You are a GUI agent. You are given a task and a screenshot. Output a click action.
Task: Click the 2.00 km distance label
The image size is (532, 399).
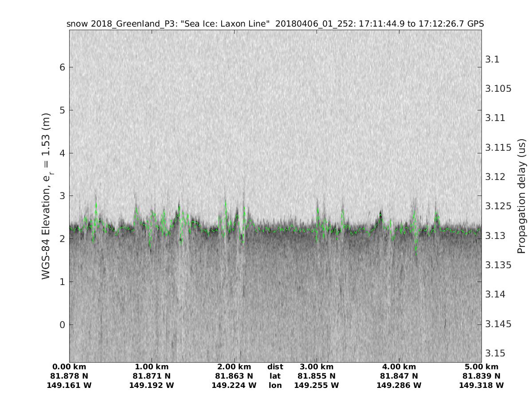pyautogui.click(x=234, y=367)
